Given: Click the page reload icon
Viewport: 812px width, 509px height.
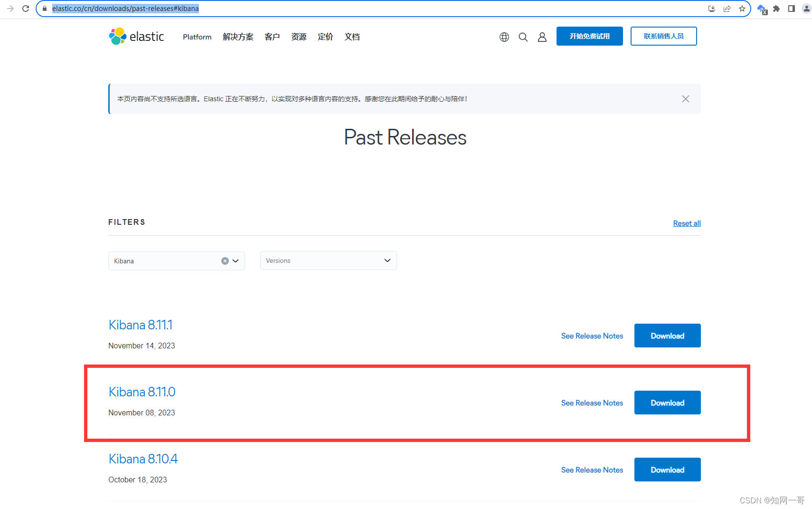Looking at the screenshot, I should pyautogui.click(x=26, y=8).
